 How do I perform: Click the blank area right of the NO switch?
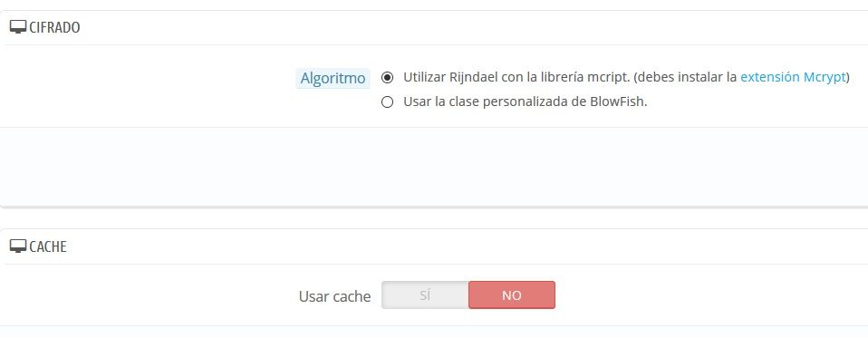coord(711,295)
